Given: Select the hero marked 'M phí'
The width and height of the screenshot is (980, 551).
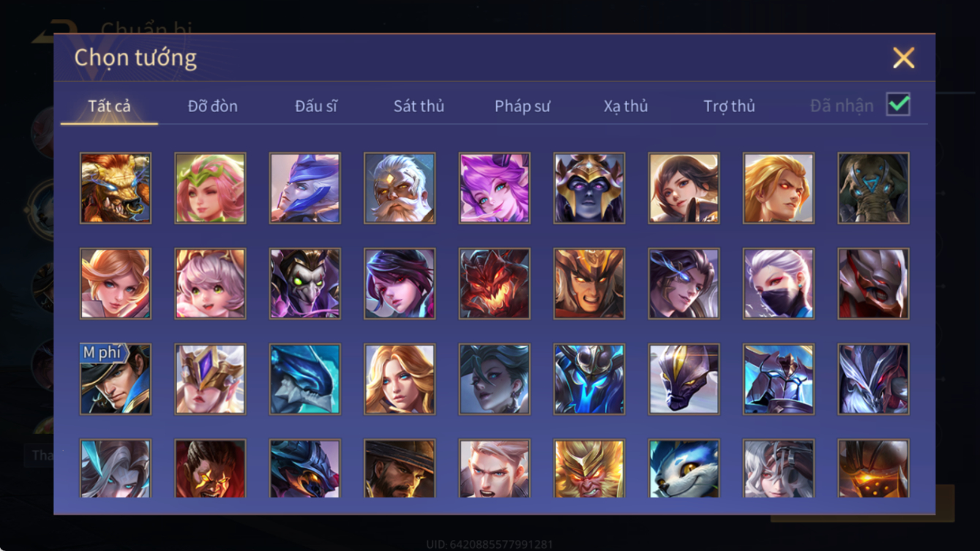Looking at the screenshot, I should point(116,379).
